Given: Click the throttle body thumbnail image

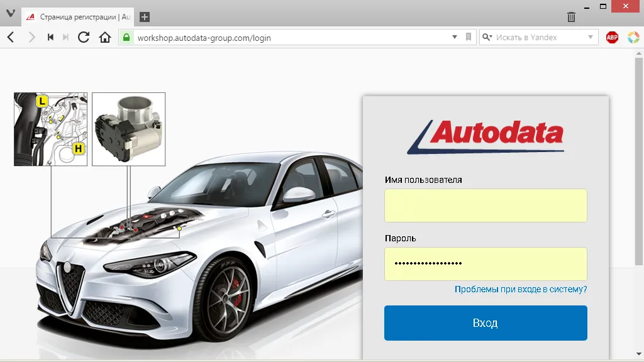Looking at the screenshot, I should [128, 129].
